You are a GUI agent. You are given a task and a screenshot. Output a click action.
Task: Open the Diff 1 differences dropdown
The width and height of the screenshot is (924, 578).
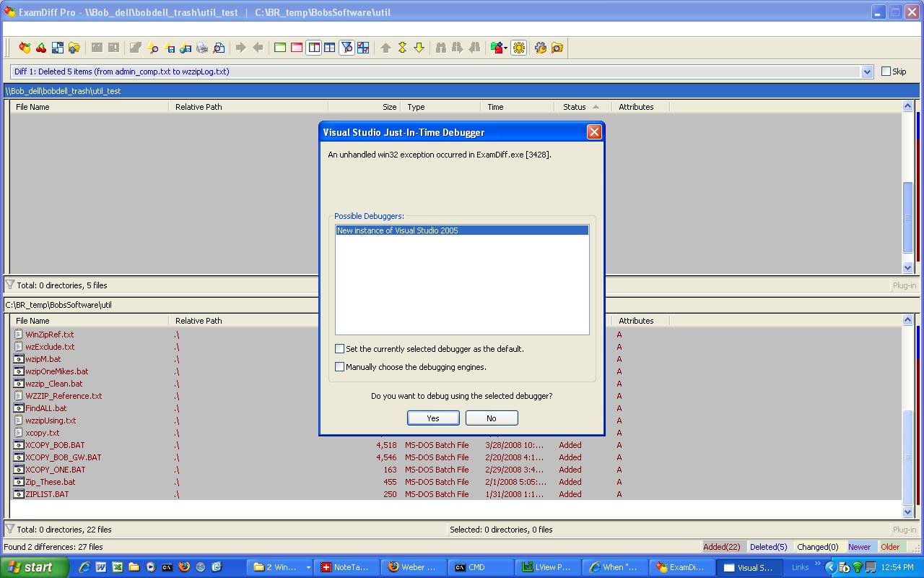[867, 72]
